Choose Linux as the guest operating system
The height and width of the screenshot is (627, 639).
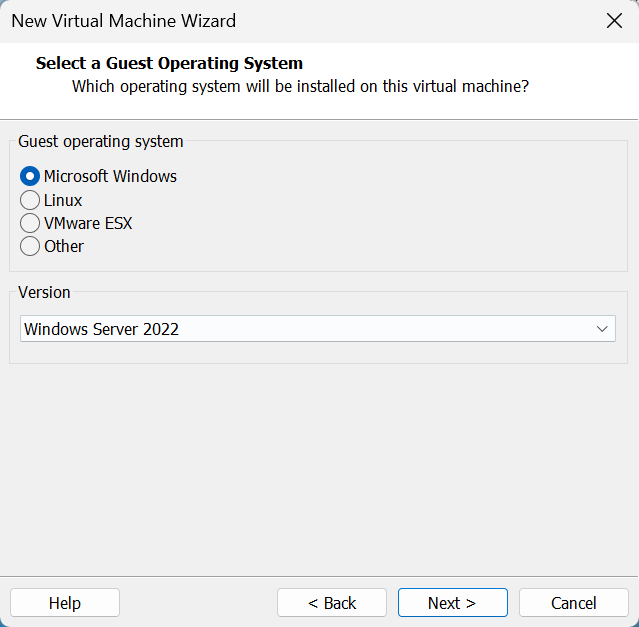click(x=30, y=200)
